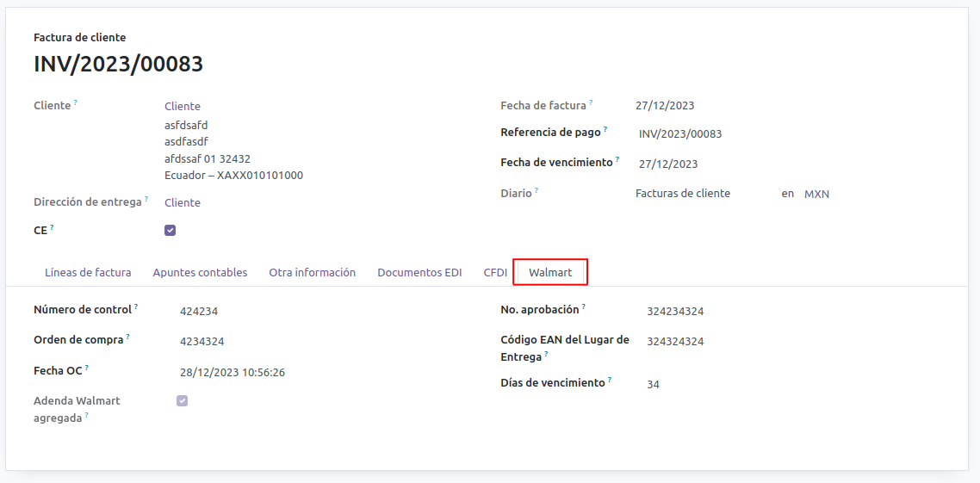Switch to the Documentos EDI tab
The width and height of the screenshot is (980, 483).
419,273
